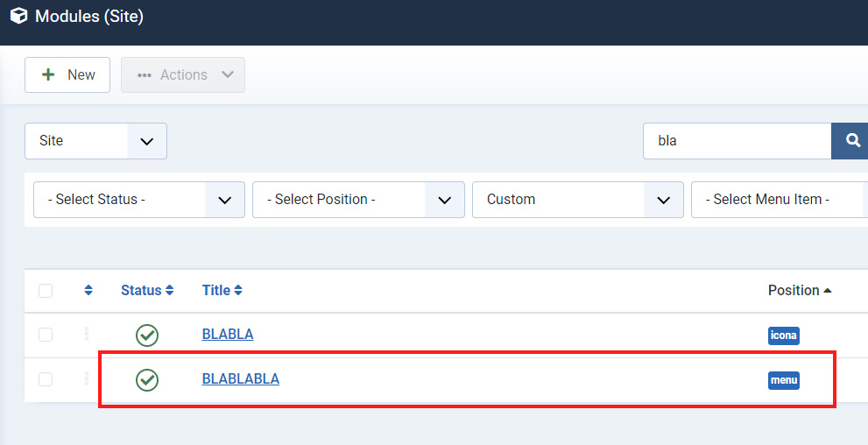Expand the Select Position filter
Screen dimensions: 868x445
(357, 200)
